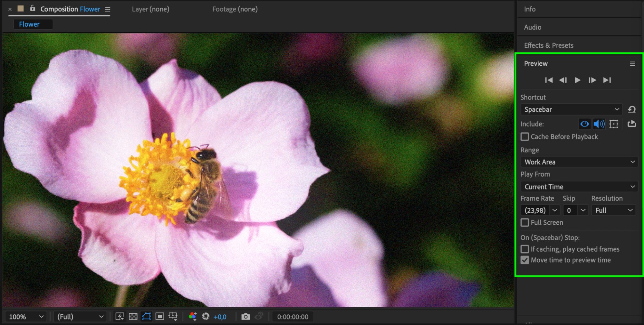Screen dimensions: 644x325
Task: Open the Range dropdown showing Work Area
Action: tap(579, 162)
